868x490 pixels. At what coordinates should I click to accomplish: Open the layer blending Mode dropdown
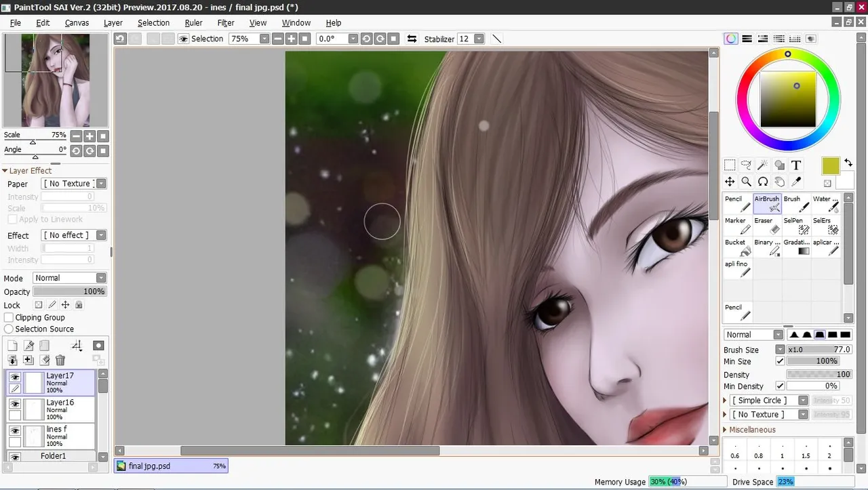101,278
